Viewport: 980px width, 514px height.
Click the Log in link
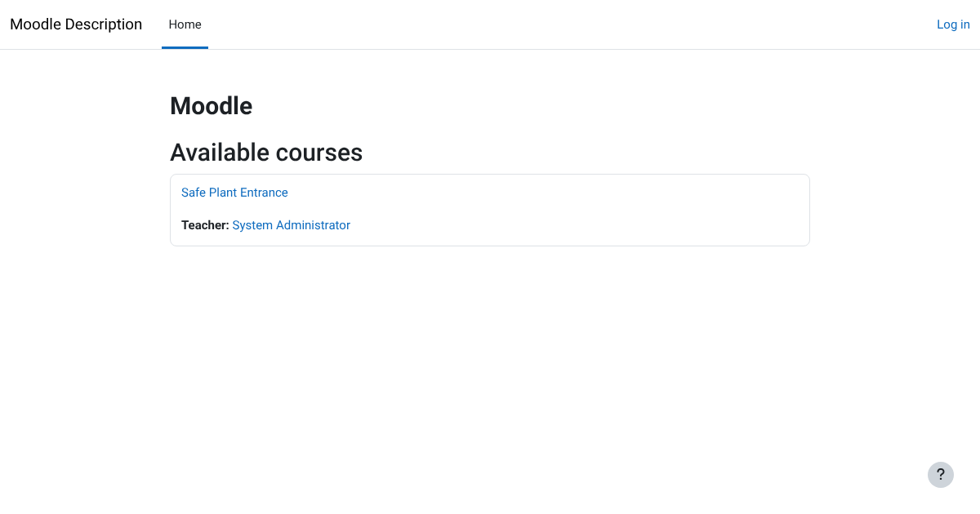(x=953, y=24)
